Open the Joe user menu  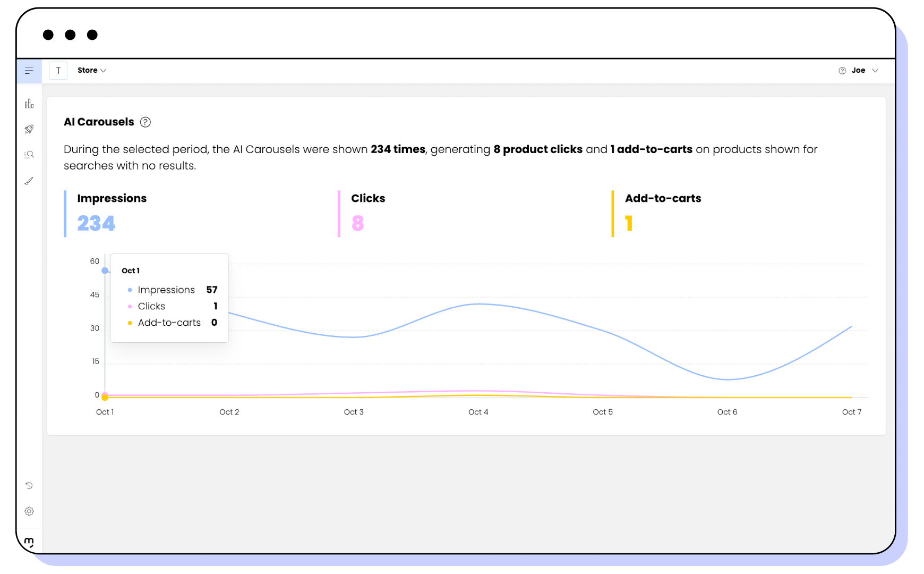(x=865, y=70)
